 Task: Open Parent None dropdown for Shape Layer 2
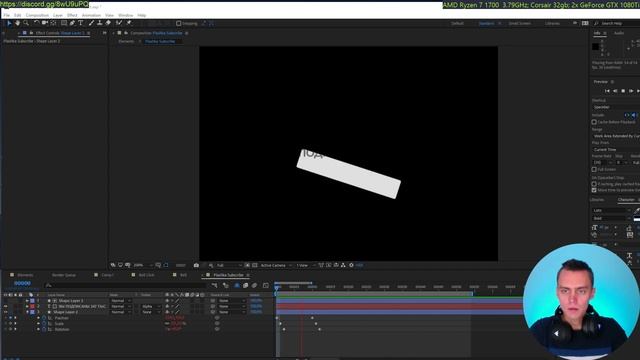(x=232, y=312)
